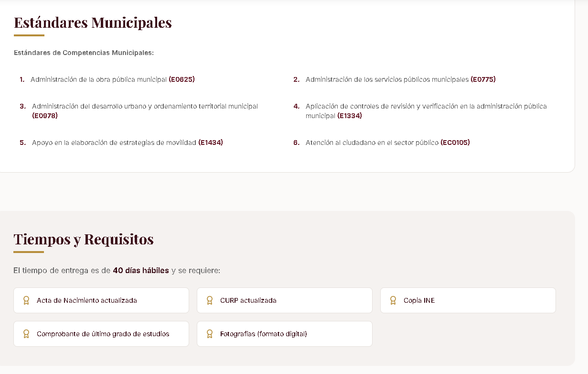Click the "Estándares Municipales" heading
588x374 pixels.
(x=93, y=22)
